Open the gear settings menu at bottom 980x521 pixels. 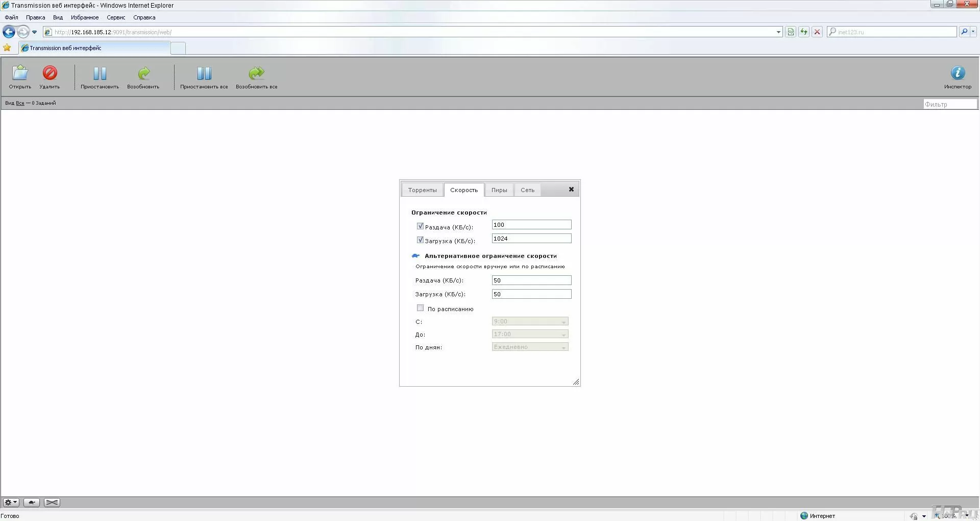click(11, 503)
